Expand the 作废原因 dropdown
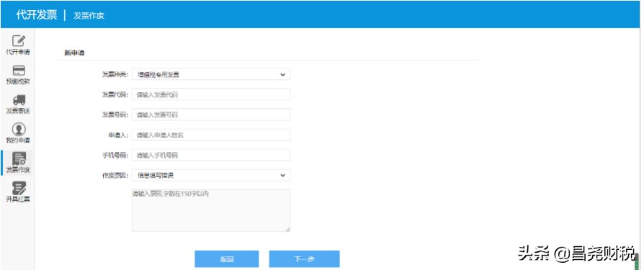The image size is (644, 270). (x=211, y=175)
